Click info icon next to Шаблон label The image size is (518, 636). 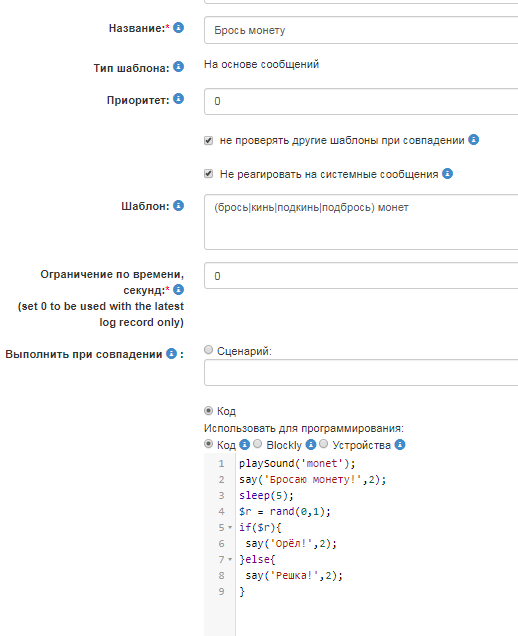pyautogui.click(x=178, y=206)
